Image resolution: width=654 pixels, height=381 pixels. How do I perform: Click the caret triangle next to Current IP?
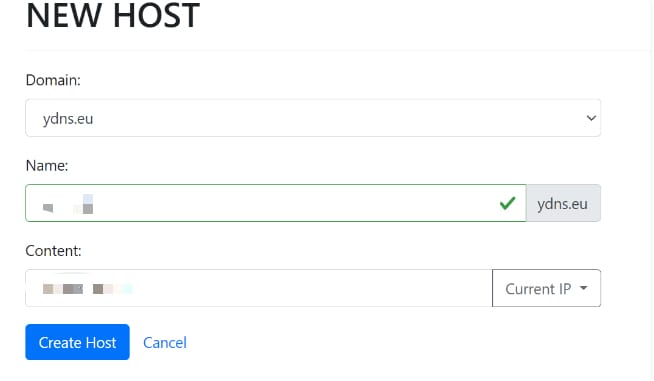point(584,288)
